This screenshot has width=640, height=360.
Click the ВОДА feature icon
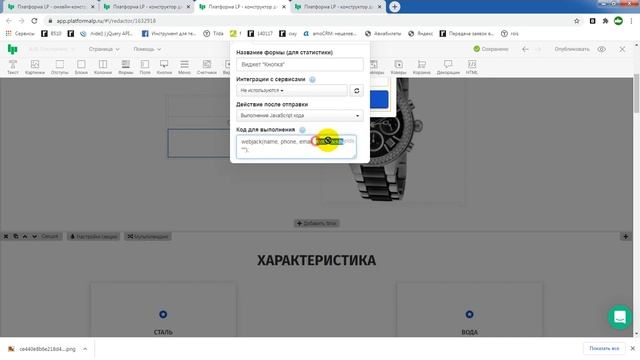[x=469, y=314]
